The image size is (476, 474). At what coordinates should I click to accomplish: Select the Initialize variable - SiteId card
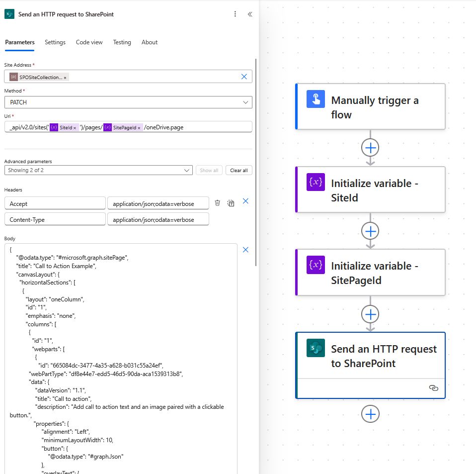(x=370, y=190)
